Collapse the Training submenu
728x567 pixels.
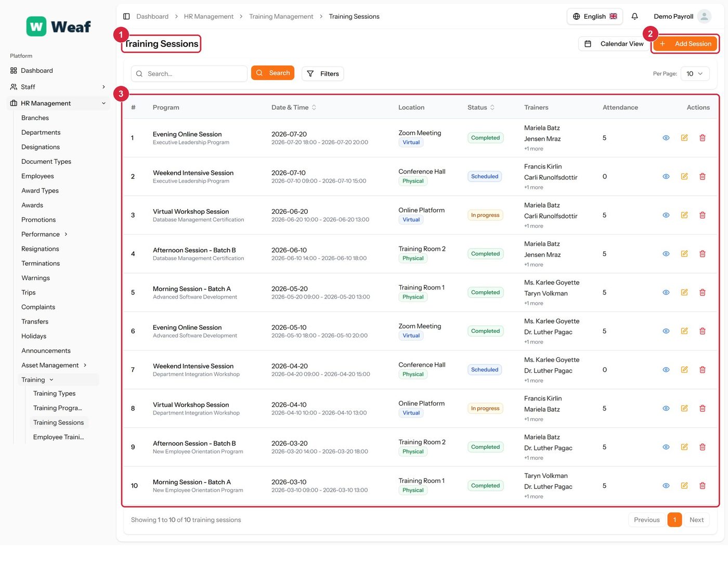pos(58,380)
